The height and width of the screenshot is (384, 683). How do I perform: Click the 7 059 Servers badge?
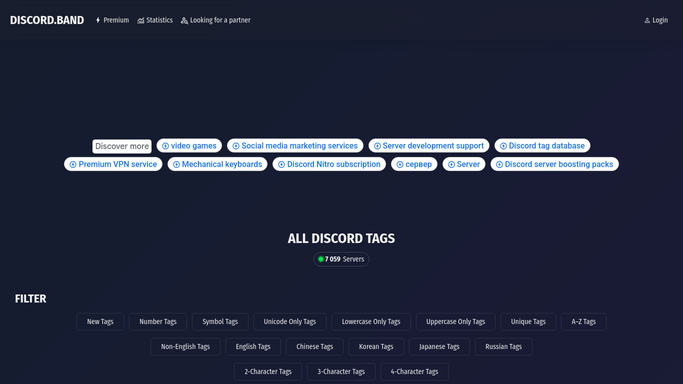click(342, 259)
